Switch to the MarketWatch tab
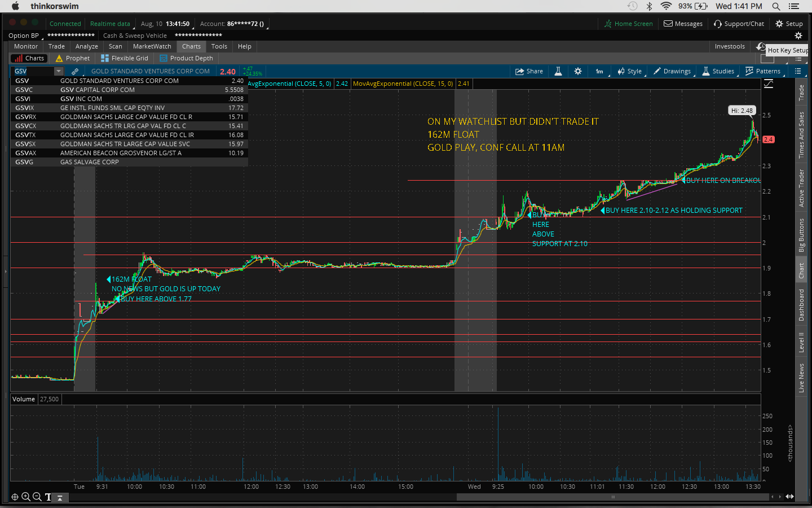This screenshot has width=812, height=508. click(152, 46)
